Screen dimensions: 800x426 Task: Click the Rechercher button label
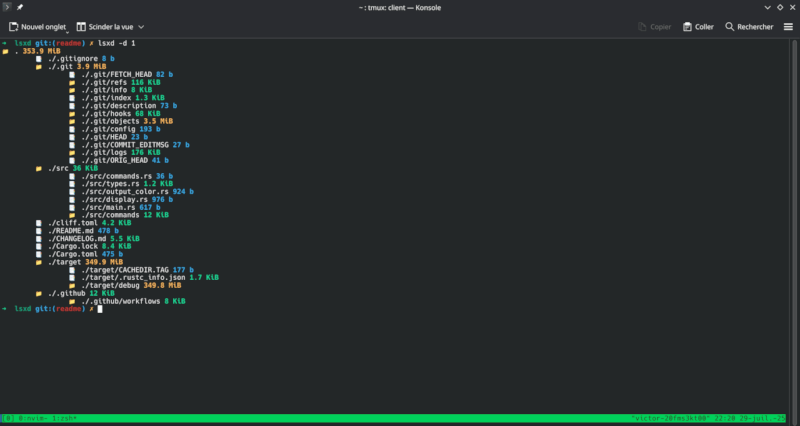point(755,27)
